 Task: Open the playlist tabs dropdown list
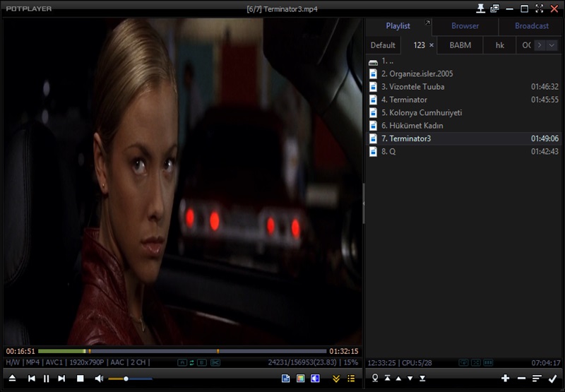552,45
